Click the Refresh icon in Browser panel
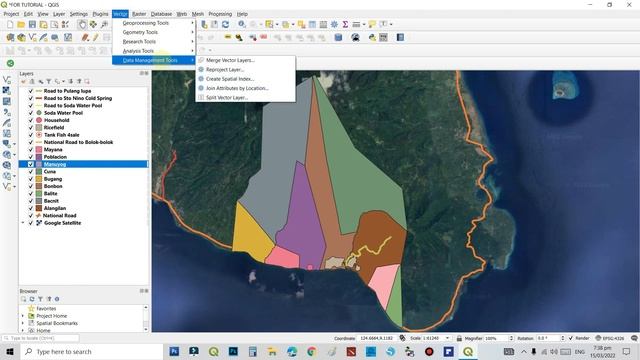 [32, 299]
